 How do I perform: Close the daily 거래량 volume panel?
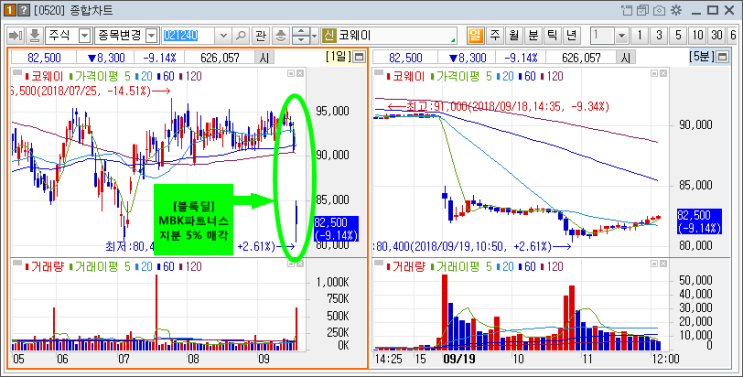click(299, 263)
